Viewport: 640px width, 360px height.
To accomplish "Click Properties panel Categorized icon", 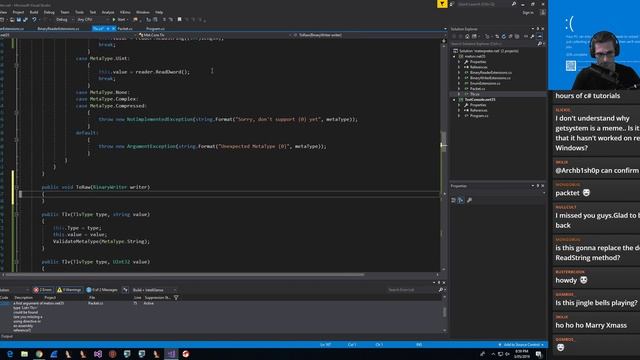I will coord(453,200).
